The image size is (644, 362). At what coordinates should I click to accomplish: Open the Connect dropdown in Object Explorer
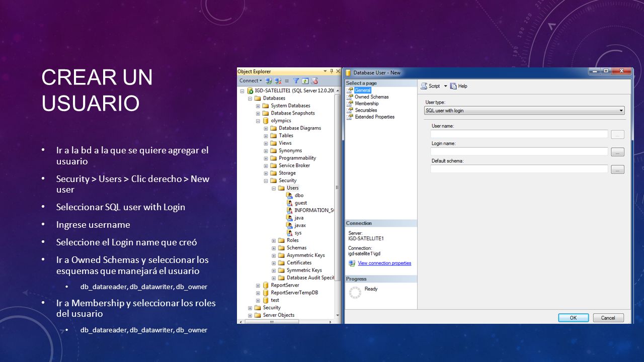pyautogui.click(x=251, y=80)
